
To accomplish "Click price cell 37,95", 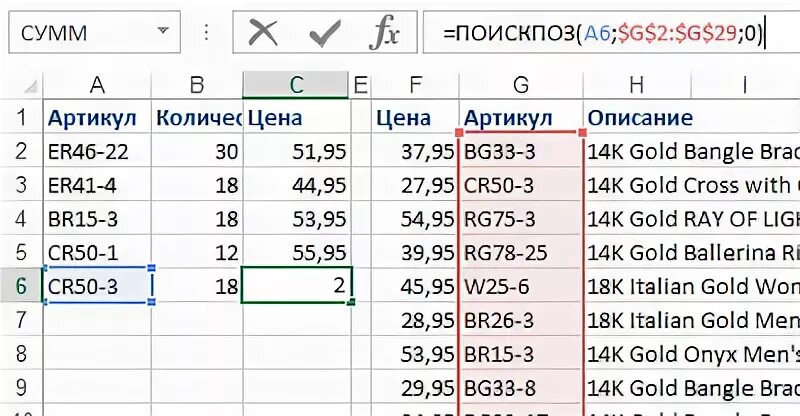I will pos(415,151).
